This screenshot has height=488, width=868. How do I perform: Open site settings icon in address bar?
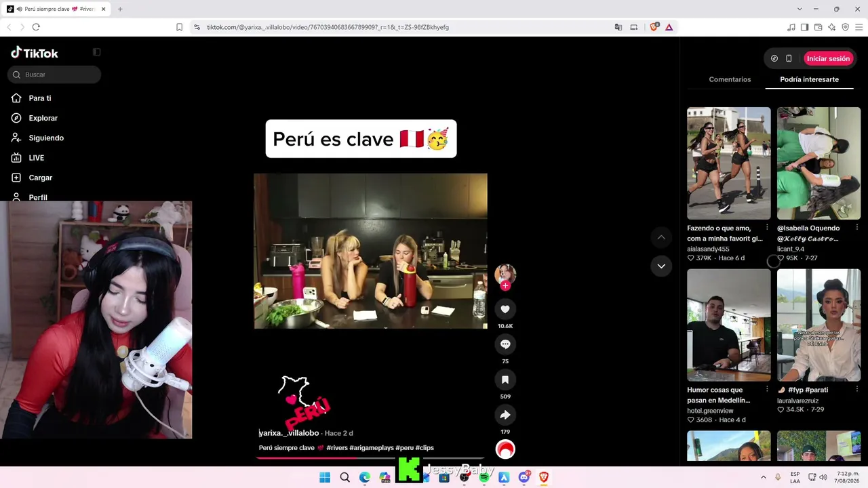tap(197, 27)
